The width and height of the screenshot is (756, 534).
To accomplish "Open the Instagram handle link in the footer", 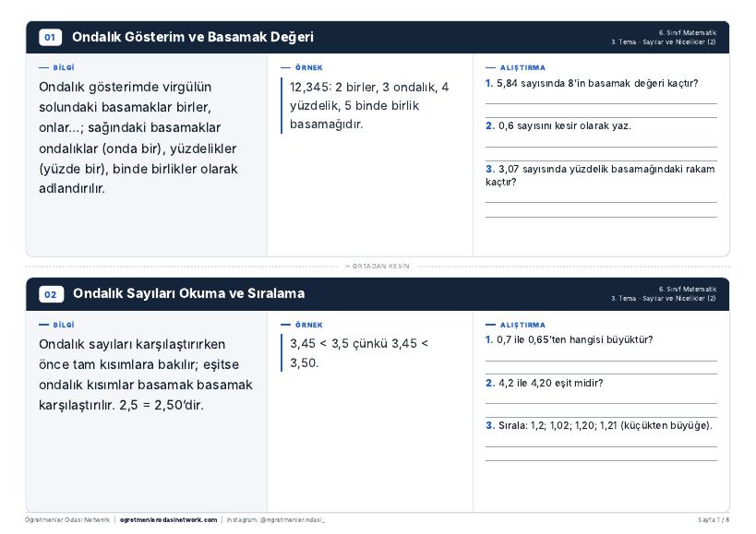I will pos(276,520).
